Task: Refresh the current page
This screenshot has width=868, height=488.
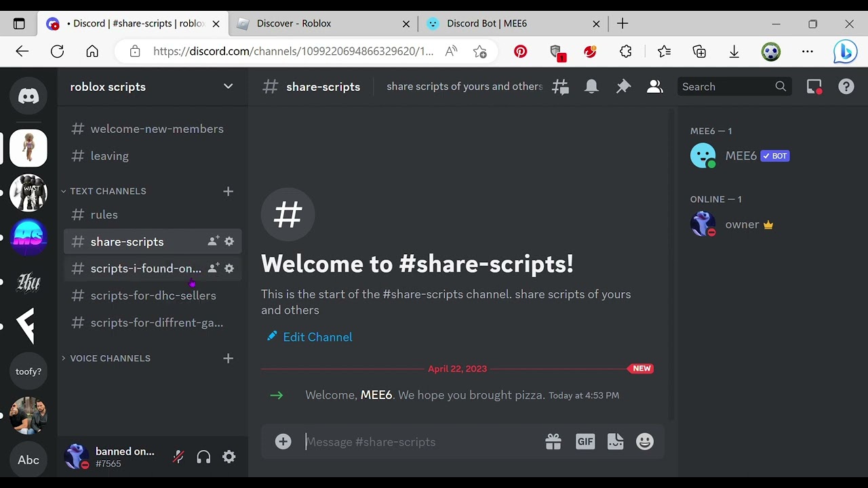Action: coord(57,52)
